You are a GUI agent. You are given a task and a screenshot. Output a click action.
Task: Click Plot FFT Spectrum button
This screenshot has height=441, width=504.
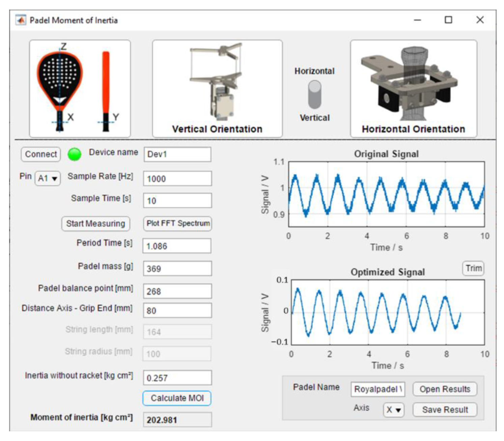(x=177, y=224)
